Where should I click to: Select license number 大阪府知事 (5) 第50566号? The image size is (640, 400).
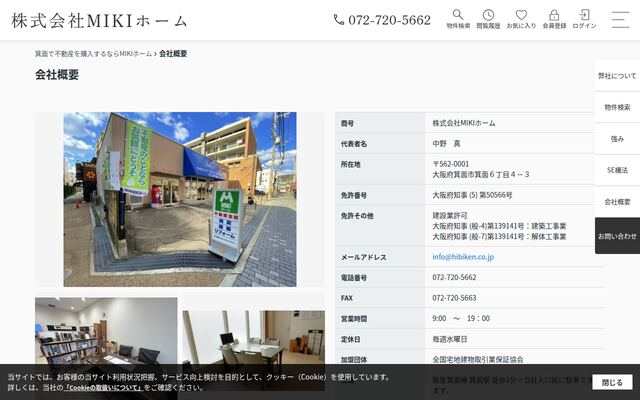point(472,195)
